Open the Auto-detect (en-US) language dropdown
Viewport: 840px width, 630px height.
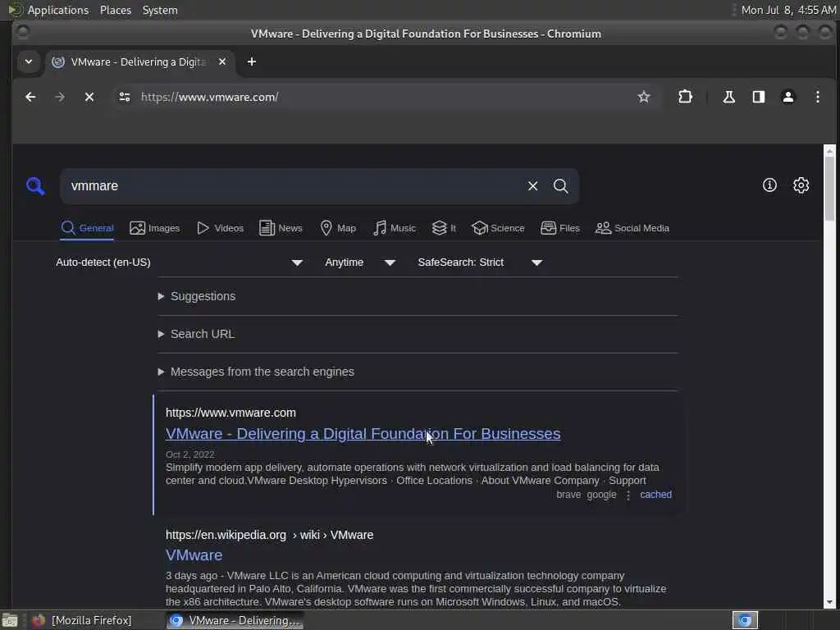pos(180,262)
